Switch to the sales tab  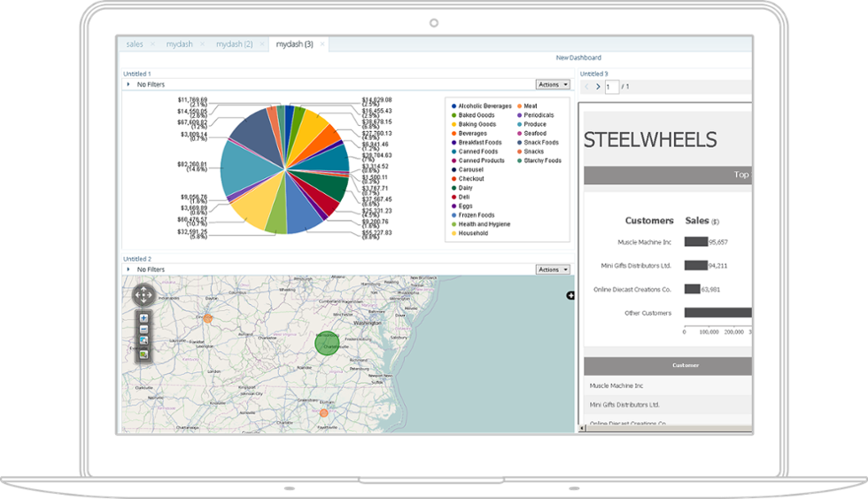tap(135, 43)
